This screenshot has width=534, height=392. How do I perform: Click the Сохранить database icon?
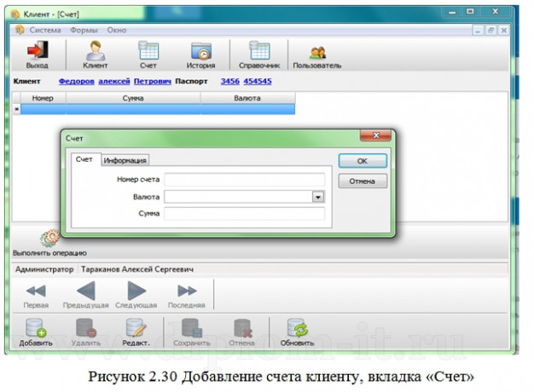click(192, 328)
